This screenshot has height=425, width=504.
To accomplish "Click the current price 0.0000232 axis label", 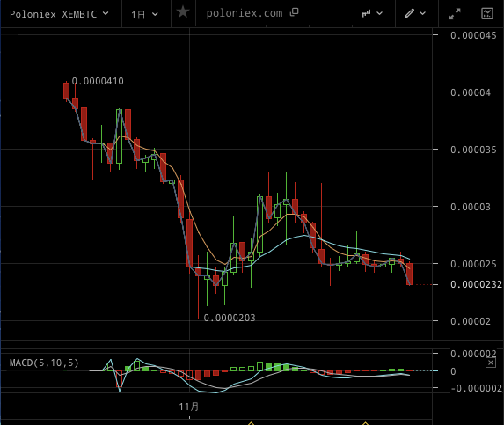I will (x=476, y=284).
